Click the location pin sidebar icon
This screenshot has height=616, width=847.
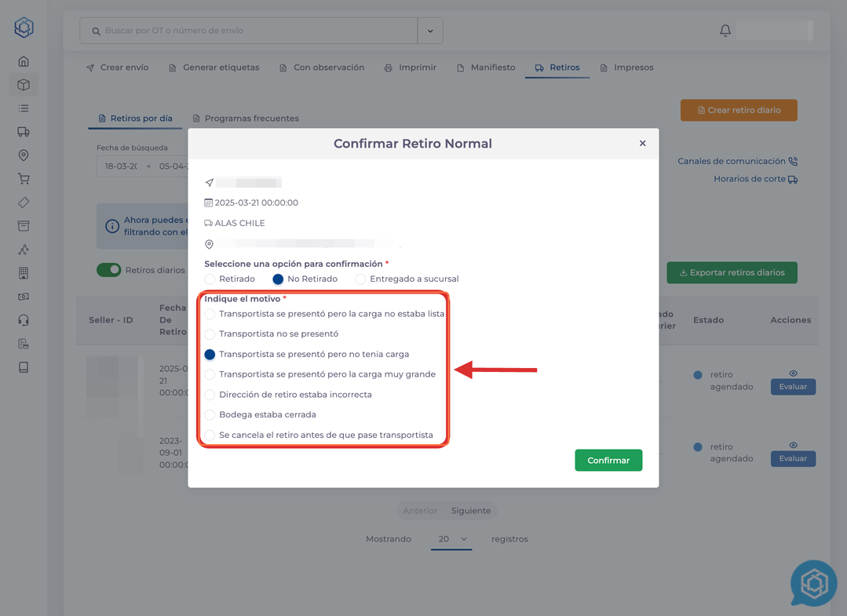pyautogui.click(x=24, y=155)
